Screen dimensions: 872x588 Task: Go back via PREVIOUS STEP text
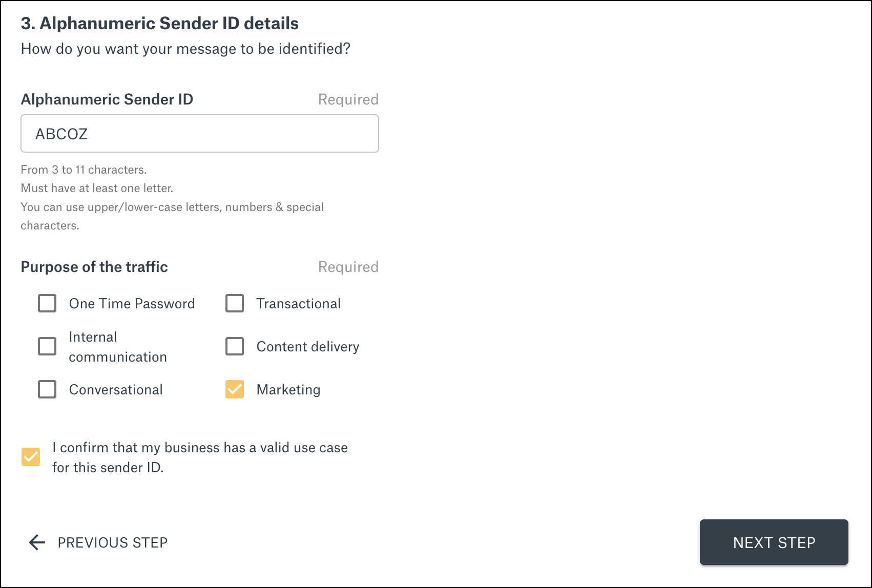(113, 542)
